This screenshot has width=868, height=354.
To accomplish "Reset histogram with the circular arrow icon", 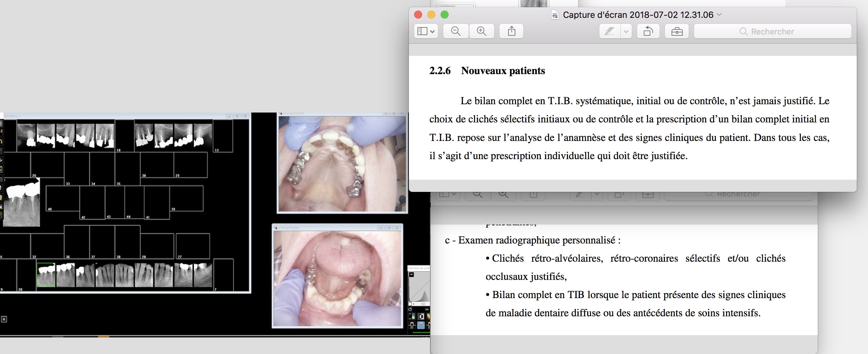I will pyautogui.click(x=410, y=309).
